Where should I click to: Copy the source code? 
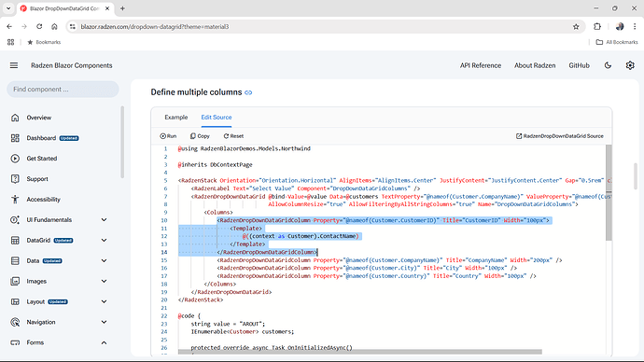click(x=200, y=136)
